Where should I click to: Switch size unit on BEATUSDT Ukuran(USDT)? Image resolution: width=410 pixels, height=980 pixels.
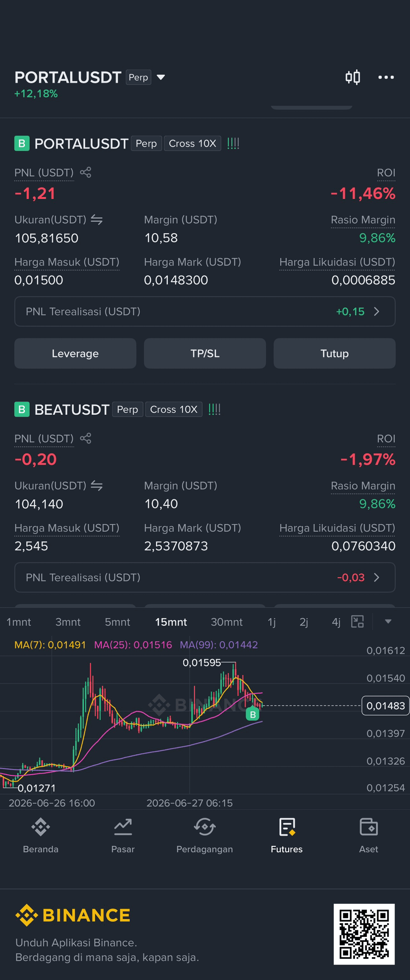tap(97, 486)
